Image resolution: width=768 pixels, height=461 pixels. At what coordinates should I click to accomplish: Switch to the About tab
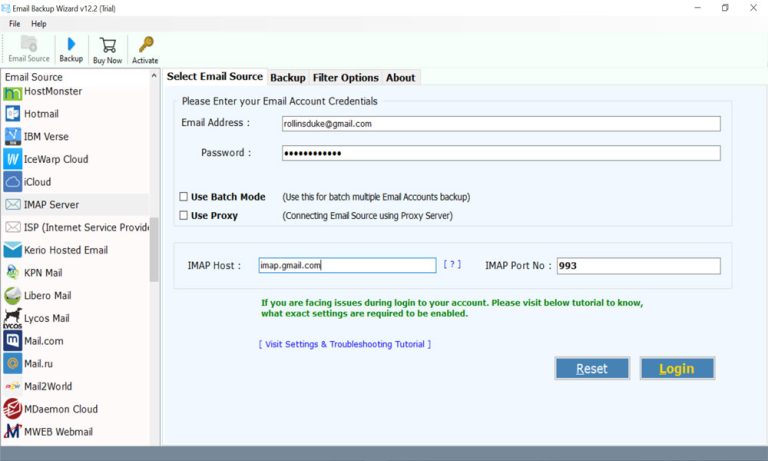point(400,77)
